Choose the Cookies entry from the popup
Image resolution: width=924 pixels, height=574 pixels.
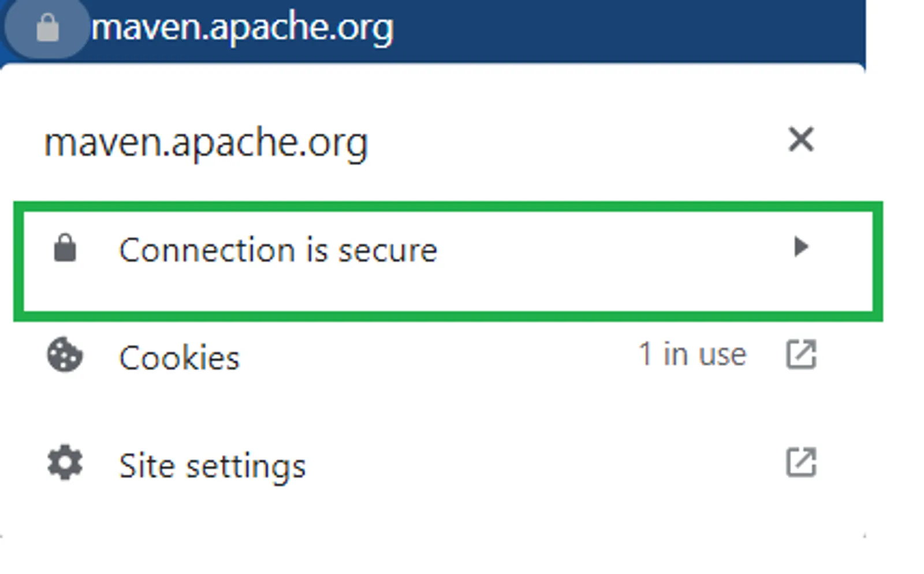click(x=179, y=357)
